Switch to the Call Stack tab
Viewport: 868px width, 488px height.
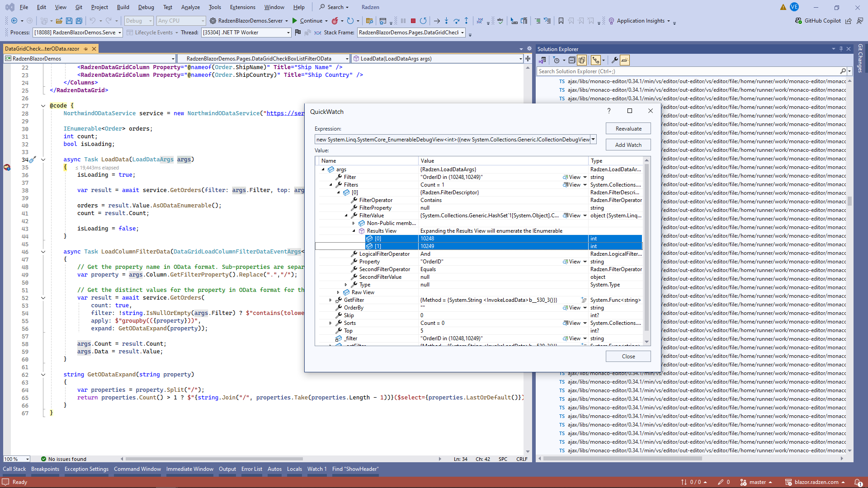[x=14, y=469]
